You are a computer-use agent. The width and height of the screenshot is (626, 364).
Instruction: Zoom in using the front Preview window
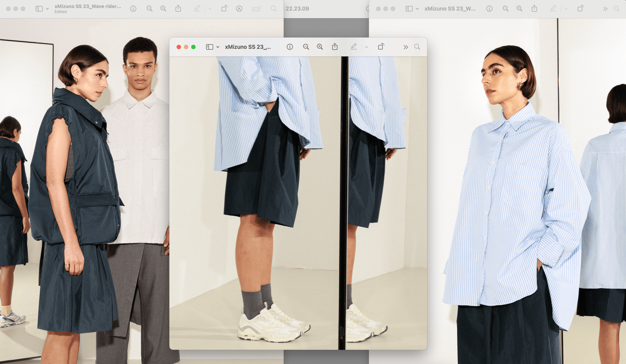click(320, 47)
